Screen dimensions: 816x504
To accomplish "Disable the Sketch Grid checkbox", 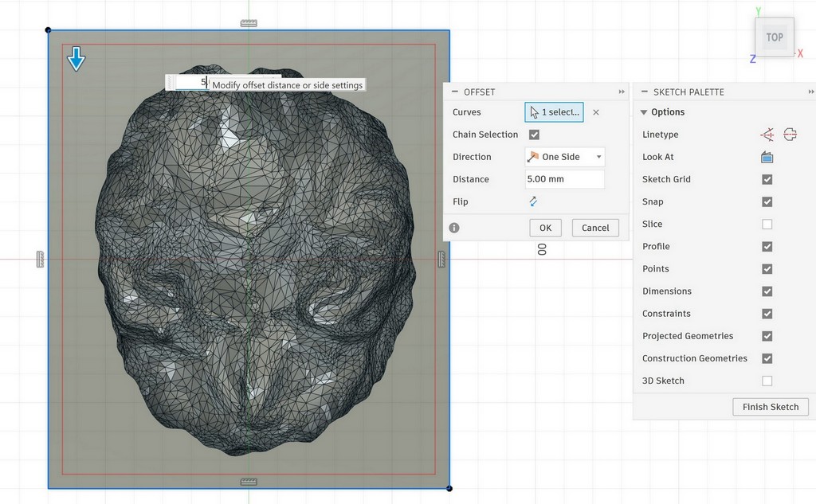I will point(767,179).
